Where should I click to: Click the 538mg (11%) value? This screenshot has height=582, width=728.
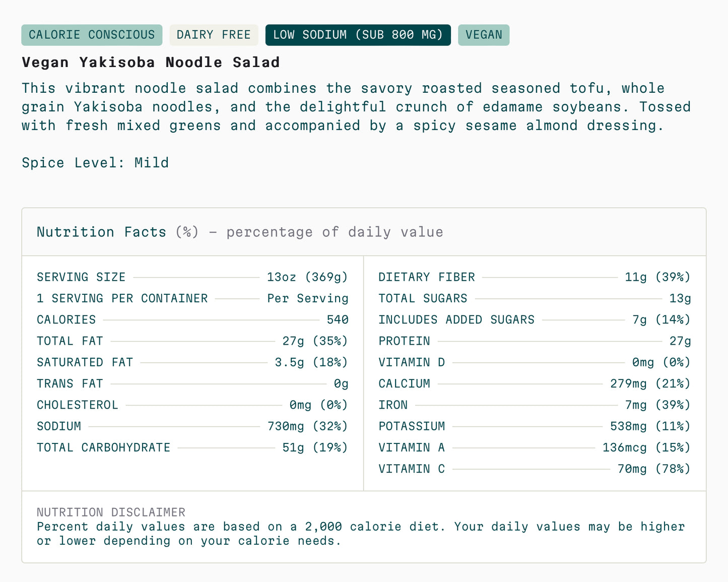click(x=650, y=426)
